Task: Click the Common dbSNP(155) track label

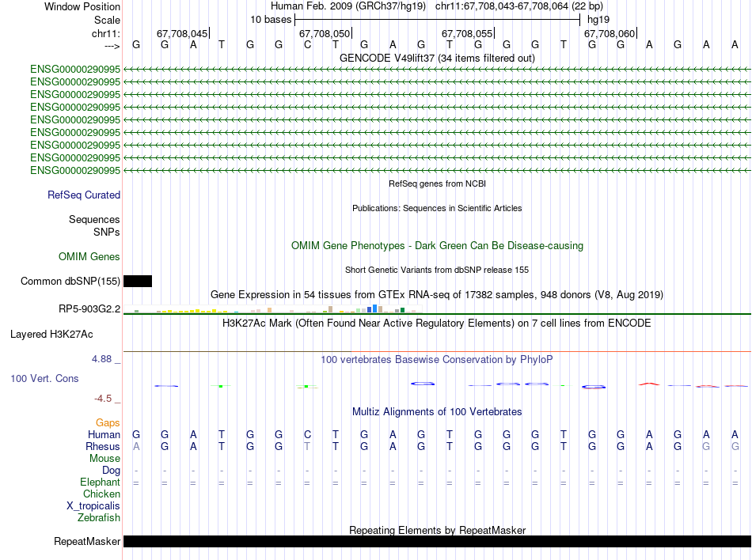Action: tap(70, 282)
